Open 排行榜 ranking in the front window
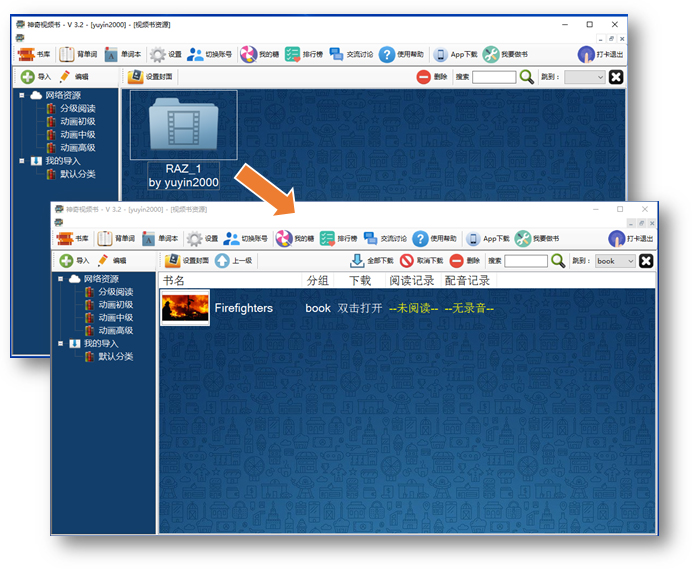 pos(338,238)
